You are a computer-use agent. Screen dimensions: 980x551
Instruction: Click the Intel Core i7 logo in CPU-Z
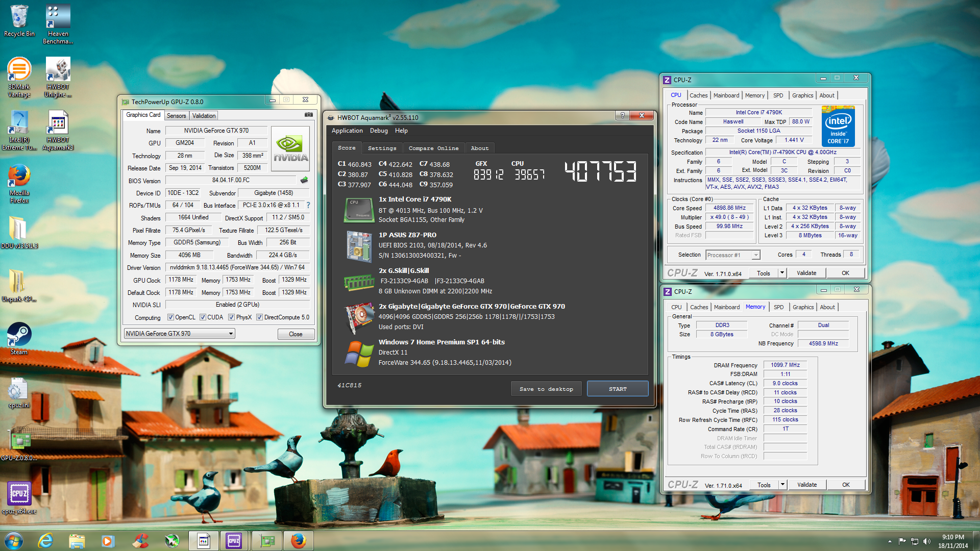click(x=838, y=127)
